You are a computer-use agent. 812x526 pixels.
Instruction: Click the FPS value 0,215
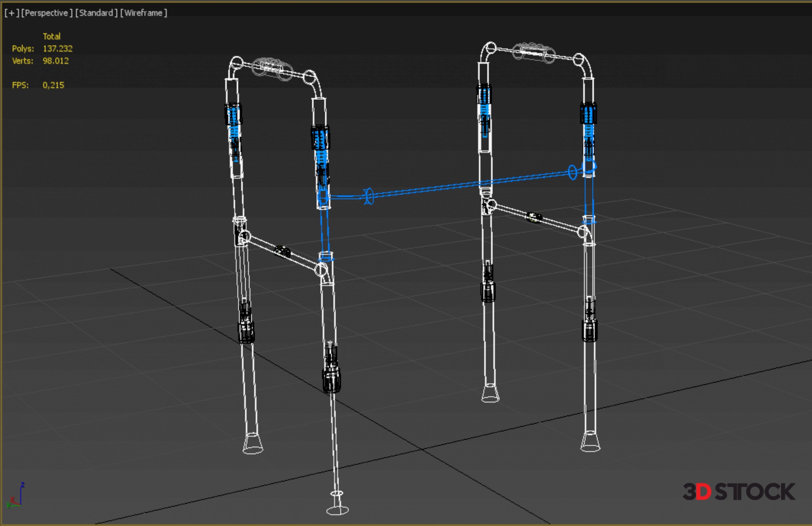click(53, 85)
